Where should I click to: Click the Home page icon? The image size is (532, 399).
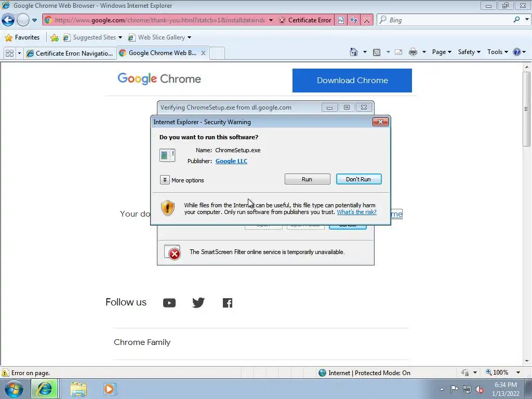[353, 52]
